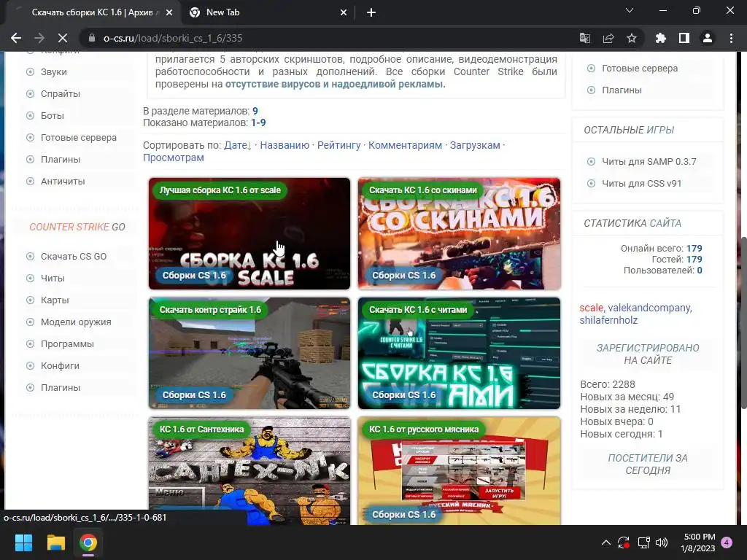The image size is (747, 560).
Task: Open the sync tray icon
Action: point(624,542)
